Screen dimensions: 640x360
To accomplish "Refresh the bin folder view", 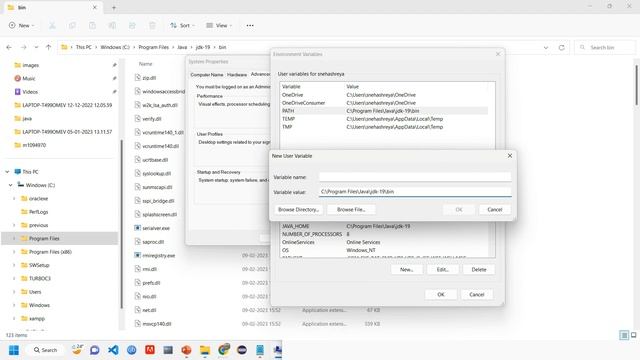I will [562, 47].
